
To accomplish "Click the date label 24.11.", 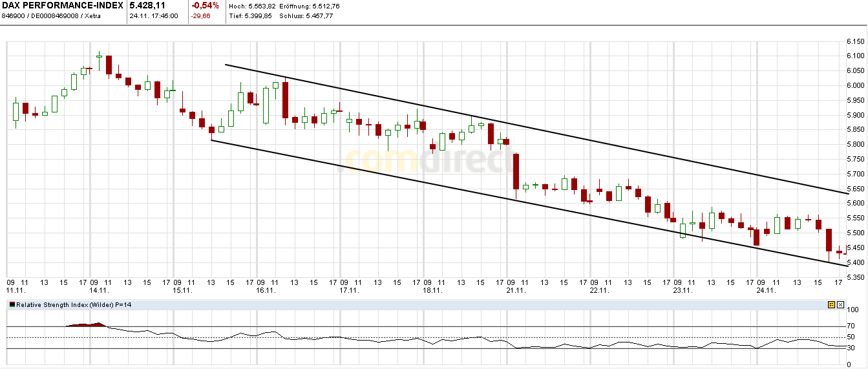I will point(765,290).
